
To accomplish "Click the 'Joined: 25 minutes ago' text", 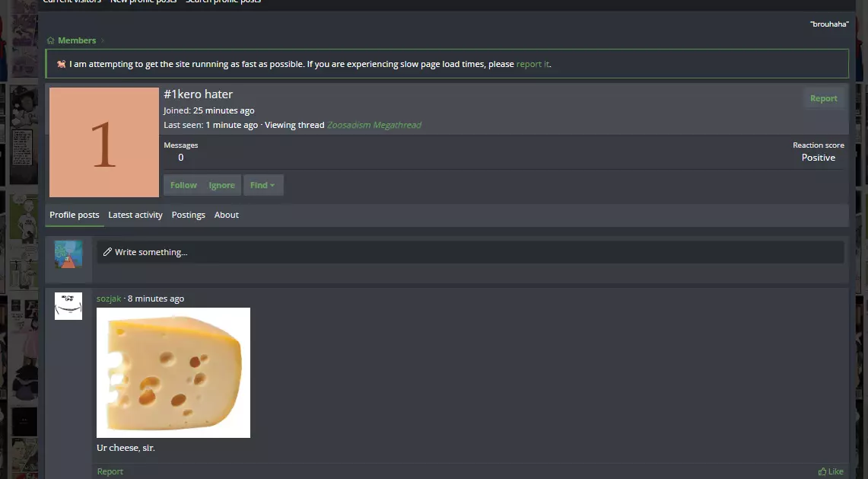I will click(209, 111).
